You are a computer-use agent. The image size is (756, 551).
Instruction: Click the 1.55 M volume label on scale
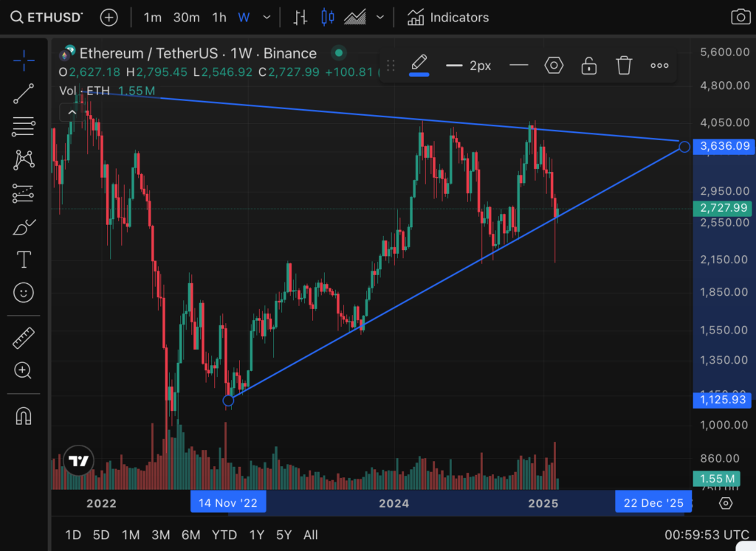pos(716,479)
